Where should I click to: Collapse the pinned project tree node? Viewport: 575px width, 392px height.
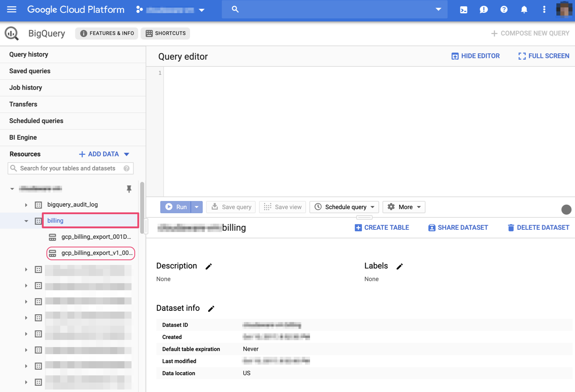[12, 189]
